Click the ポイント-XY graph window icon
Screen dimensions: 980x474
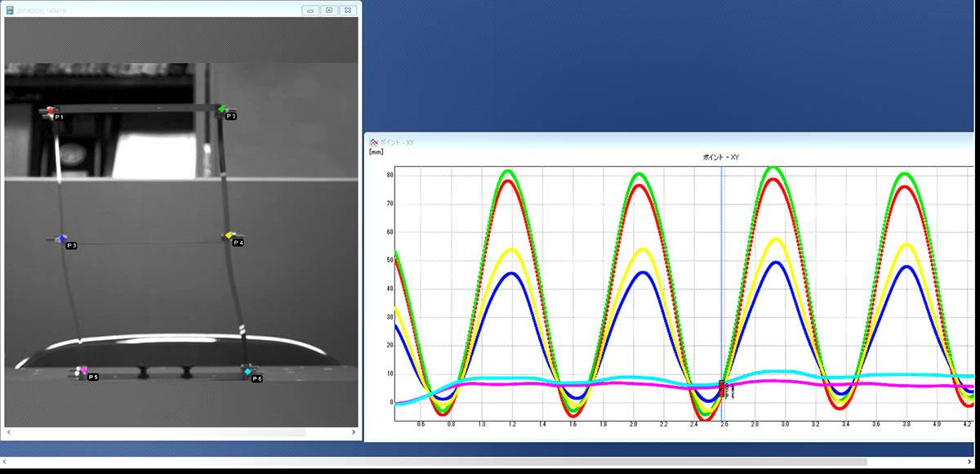click(373, 141)
